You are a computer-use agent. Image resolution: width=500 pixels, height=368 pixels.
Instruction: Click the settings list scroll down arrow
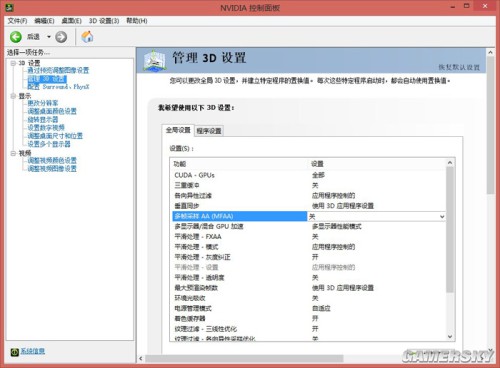[x=450, y=337]
